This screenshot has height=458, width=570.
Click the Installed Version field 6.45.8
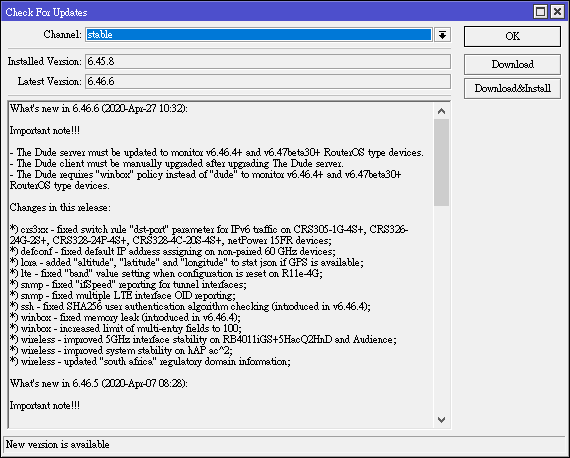click(x=268, y=61)
